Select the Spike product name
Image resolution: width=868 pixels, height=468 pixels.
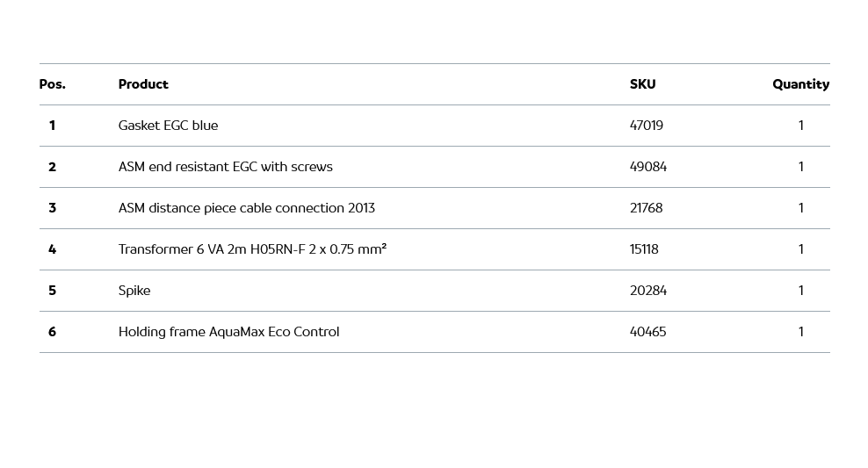point(134,291)
